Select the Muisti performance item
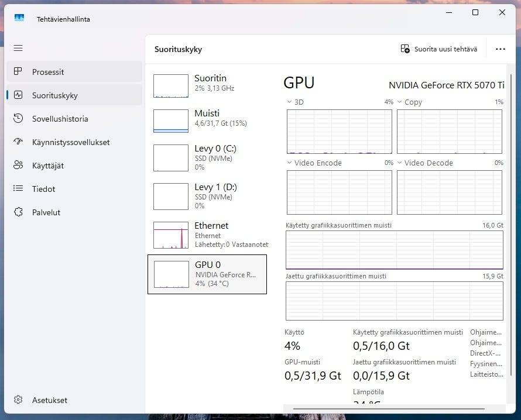 coord(207,121)
